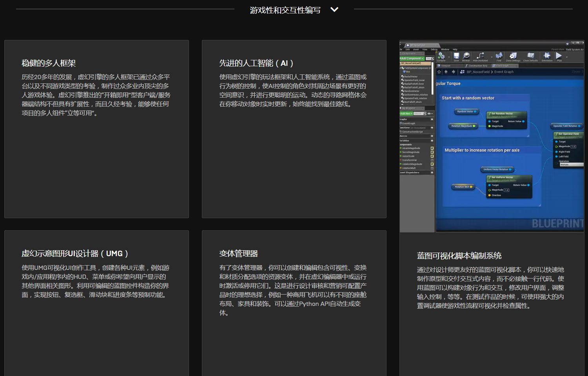Toggle the eye icon for forceMagnitude variable
Viewport: 588px width, 376px height.
[x=432, y=152]
